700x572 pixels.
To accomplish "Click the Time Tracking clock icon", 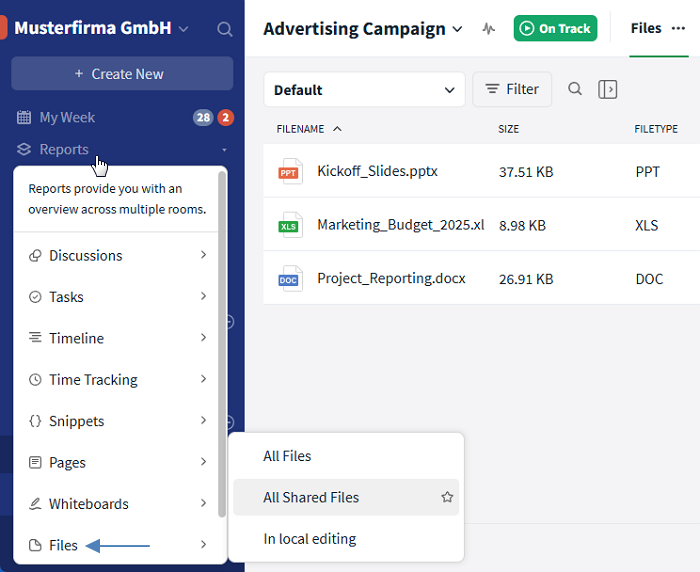I will click(35, 380).
